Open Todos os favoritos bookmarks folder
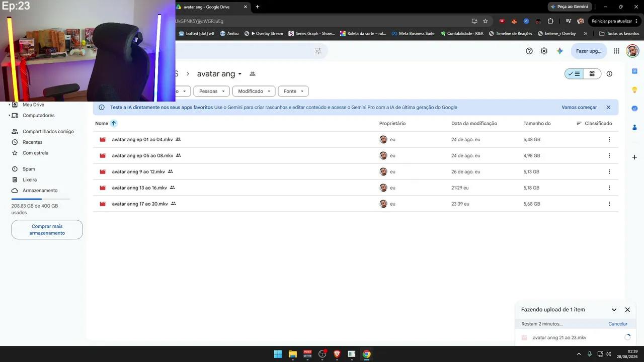Viewport: 644px width, 362px height. pyautogui.click(x=619, y=34)
